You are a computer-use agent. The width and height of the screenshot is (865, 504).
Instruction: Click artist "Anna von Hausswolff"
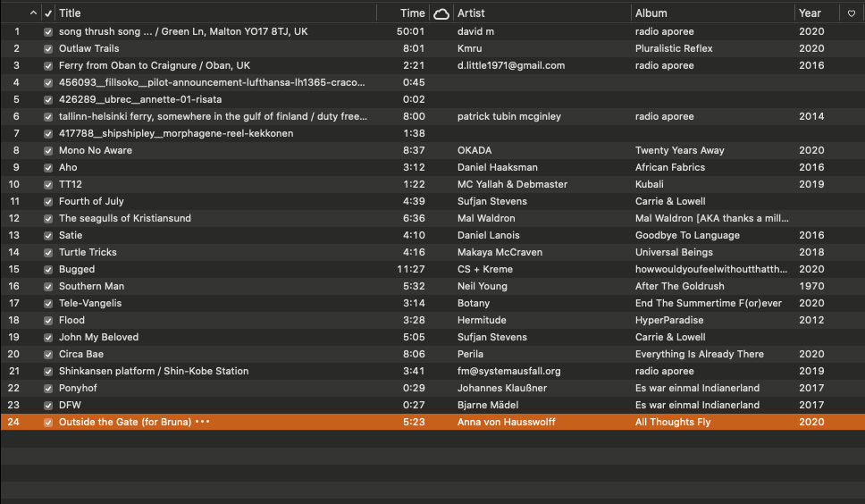[507, 423]
